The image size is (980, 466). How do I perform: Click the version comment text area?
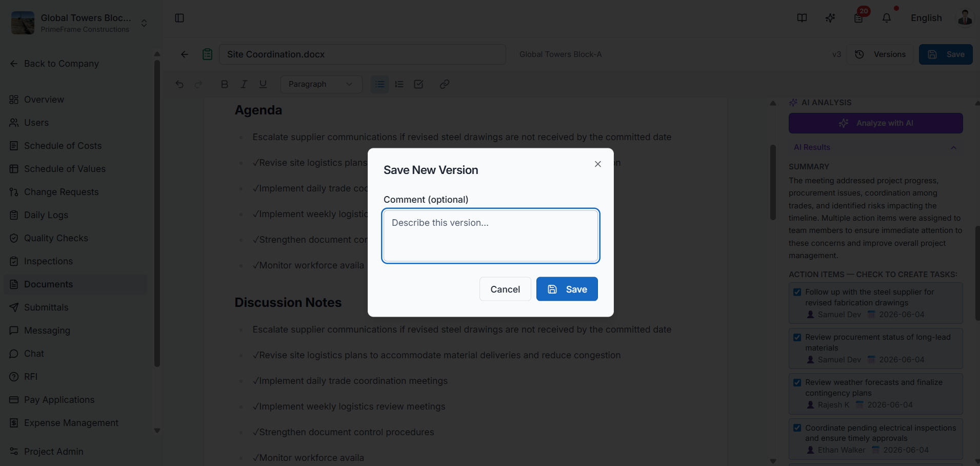click(x=491, y=236)
